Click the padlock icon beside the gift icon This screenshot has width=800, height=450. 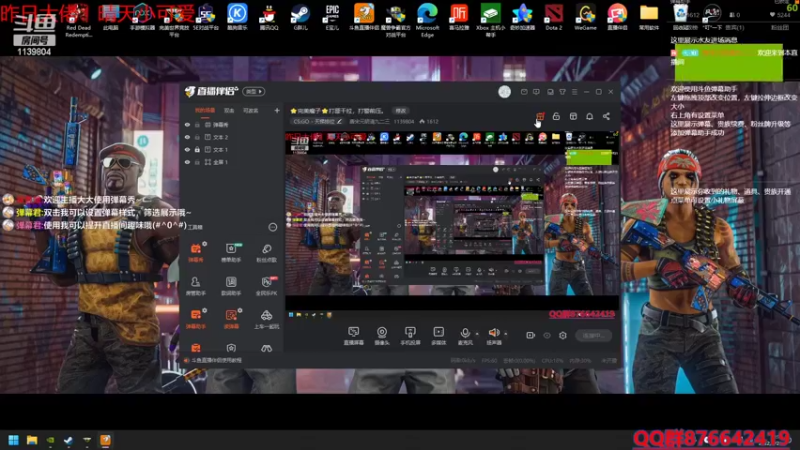pos(556,116)
